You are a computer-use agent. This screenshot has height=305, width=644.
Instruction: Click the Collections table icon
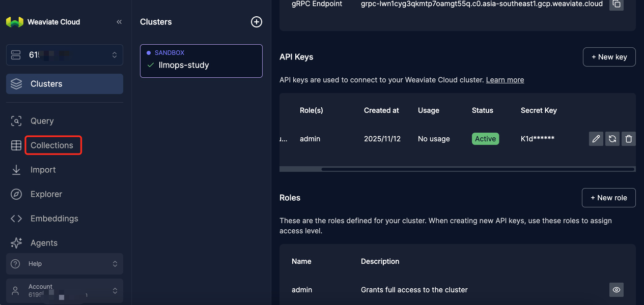[x=16, y=145]
